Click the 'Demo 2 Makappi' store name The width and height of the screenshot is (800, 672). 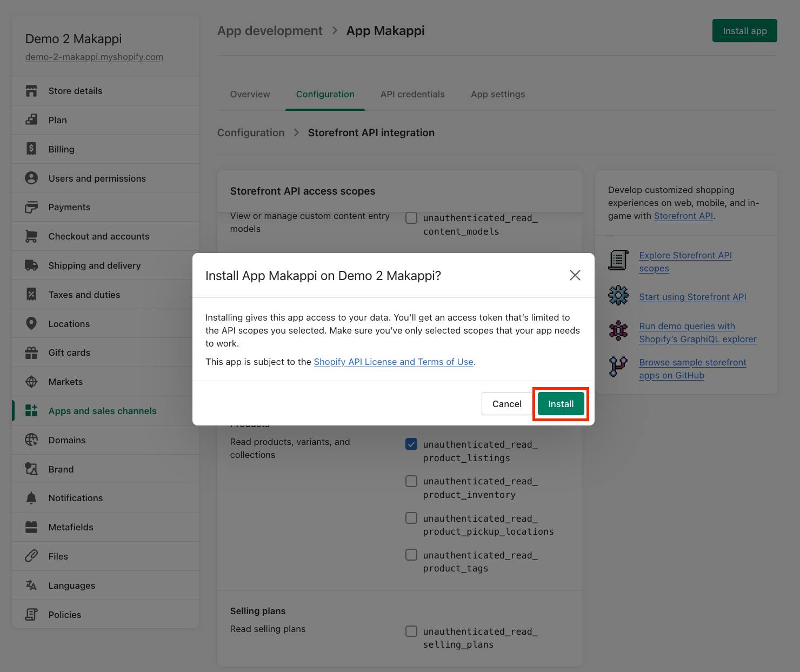tap(74, 39)
